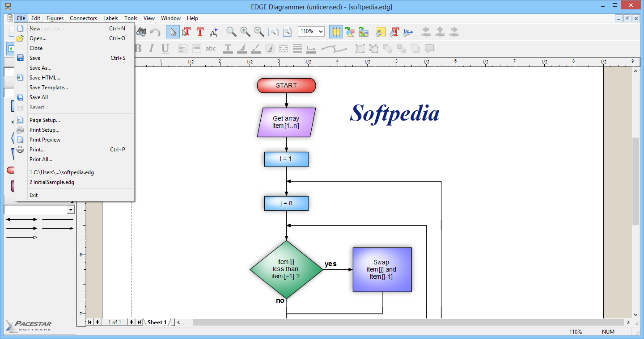The height and width of the screenshot is (339, 644).
Task: Pick the double-headed arrow connector
Action: click(x=21, y=219)
